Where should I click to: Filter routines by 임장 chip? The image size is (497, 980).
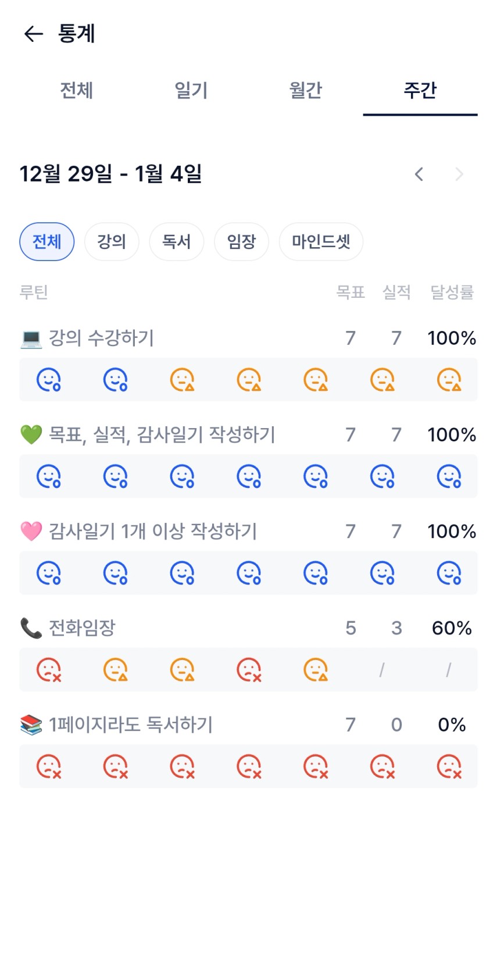click(x=241, y=241)
